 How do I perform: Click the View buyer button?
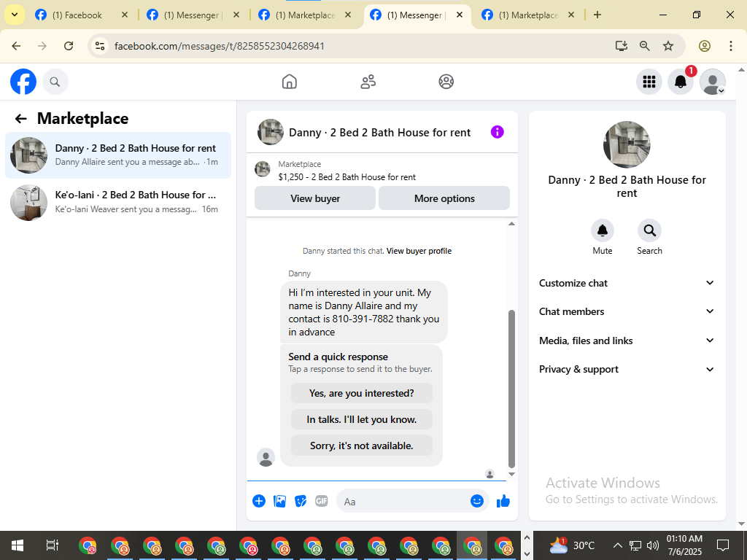coord(315,198)
